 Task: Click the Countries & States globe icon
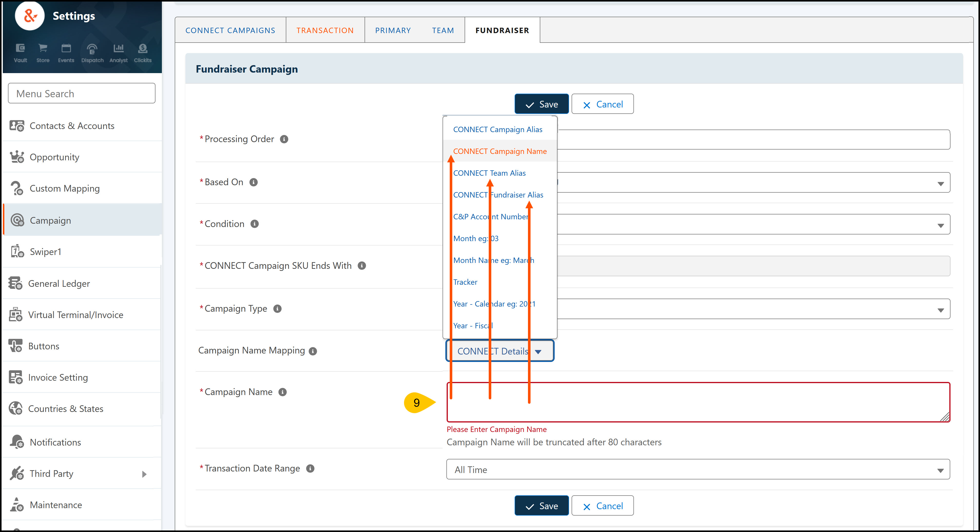[15, 408]
